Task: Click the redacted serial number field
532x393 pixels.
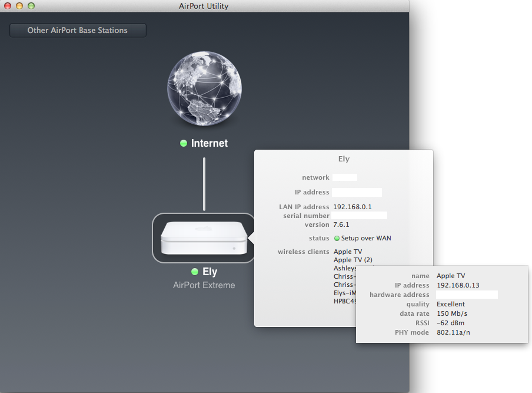Action: [360, 215]
